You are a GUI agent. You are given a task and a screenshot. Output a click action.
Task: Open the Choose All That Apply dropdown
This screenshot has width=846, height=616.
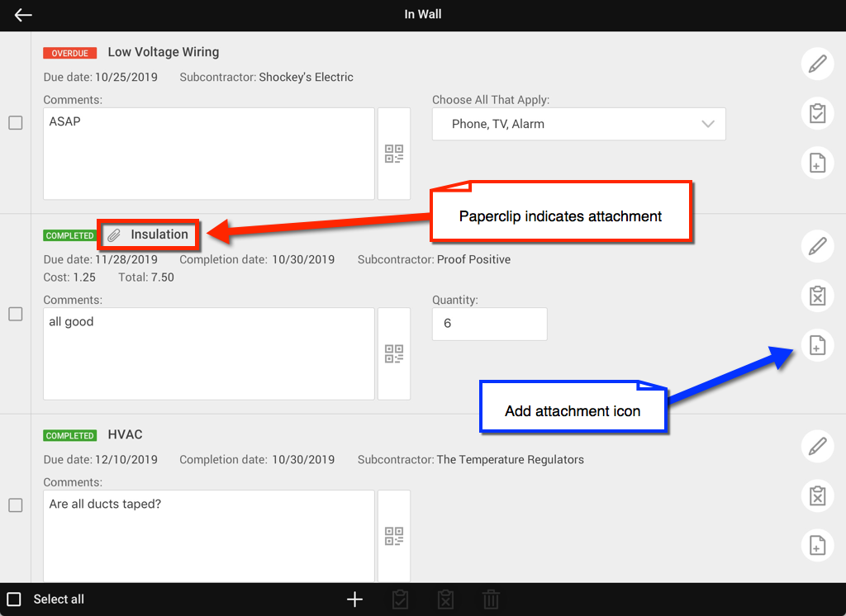coord(578,124)
